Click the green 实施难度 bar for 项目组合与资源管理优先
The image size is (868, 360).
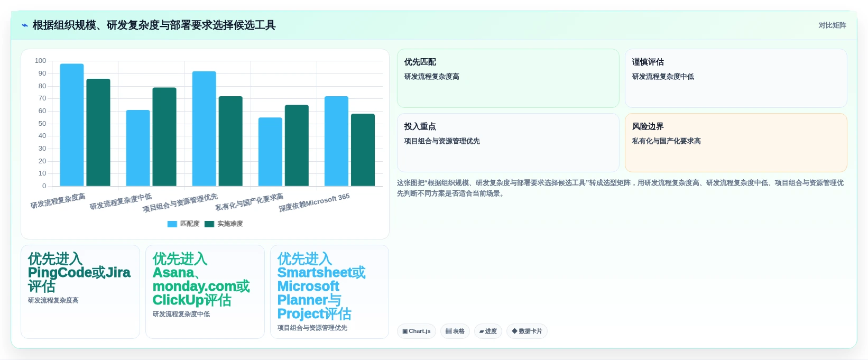click(230, 141)
